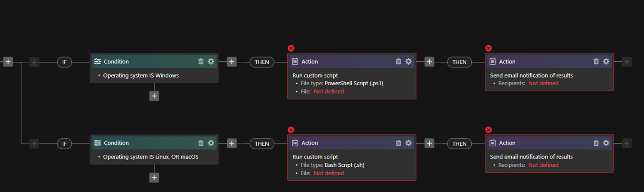Click the IF label before the Windows condition

click(64, 62)
